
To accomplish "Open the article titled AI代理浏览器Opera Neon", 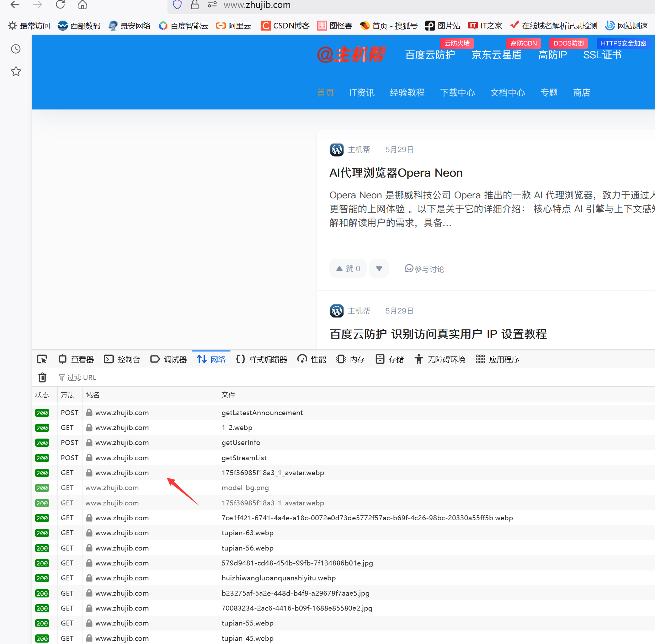I will point(396,173).
